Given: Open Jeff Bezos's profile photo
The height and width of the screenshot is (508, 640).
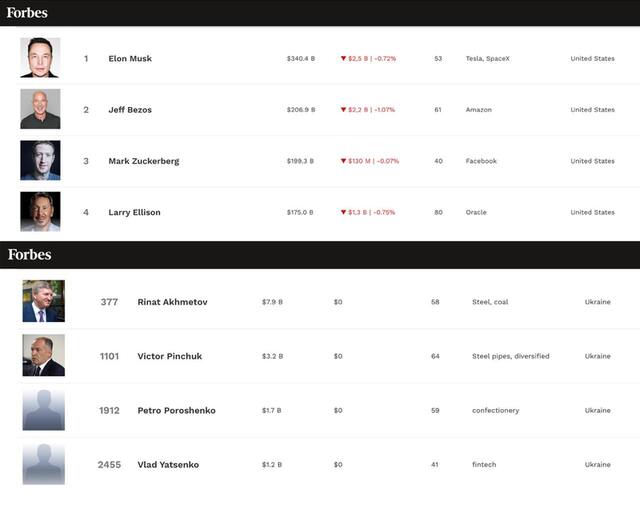Looking at the screenshot, I should [40, 109].
